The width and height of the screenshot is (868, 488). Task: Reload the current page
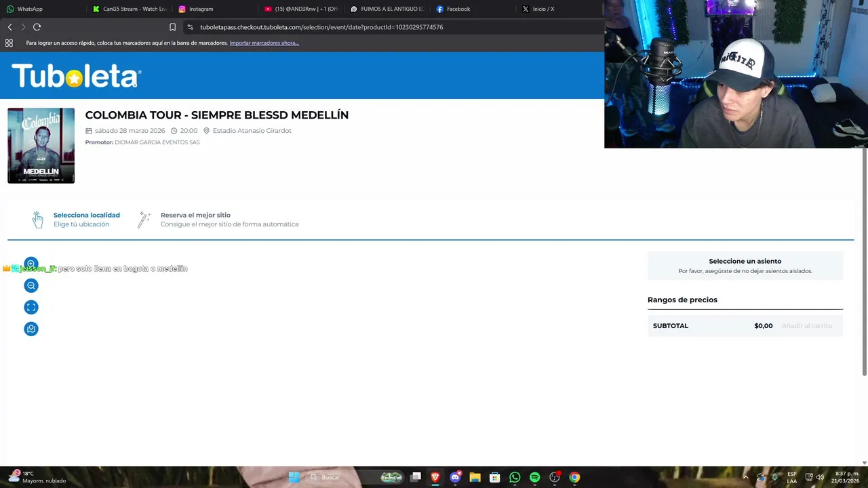click(37, 27)
